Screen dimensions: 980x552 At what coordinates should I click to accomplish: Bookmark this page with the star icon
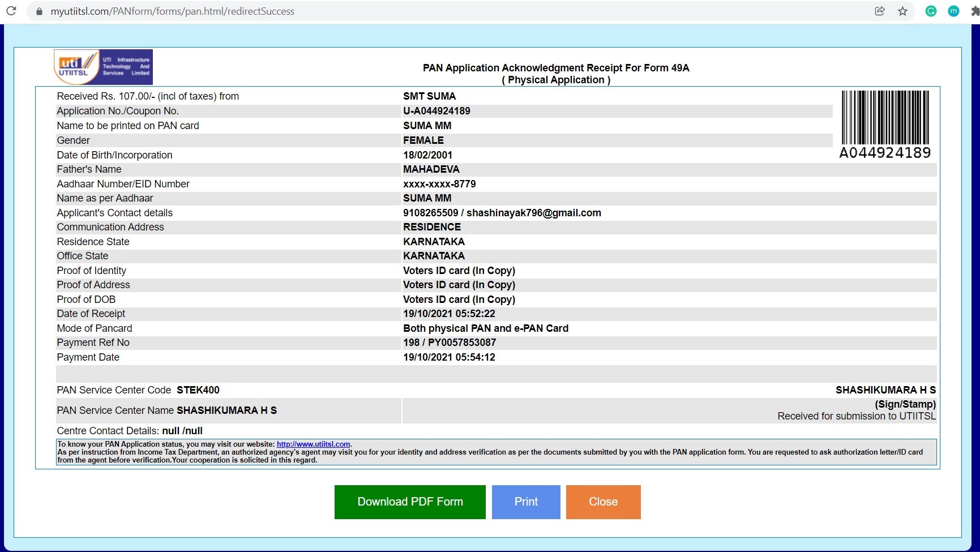pyautogui.click(x=902, y=11)
